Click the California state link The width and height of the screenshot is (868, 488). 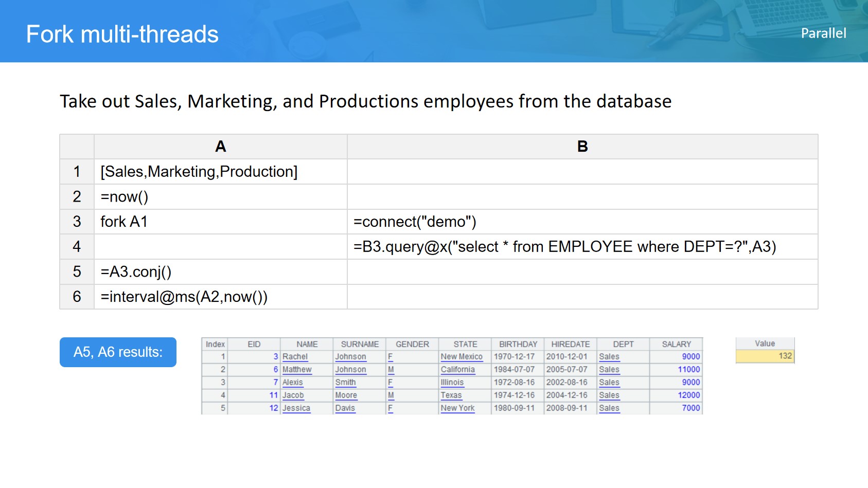(x=457, y=370)
